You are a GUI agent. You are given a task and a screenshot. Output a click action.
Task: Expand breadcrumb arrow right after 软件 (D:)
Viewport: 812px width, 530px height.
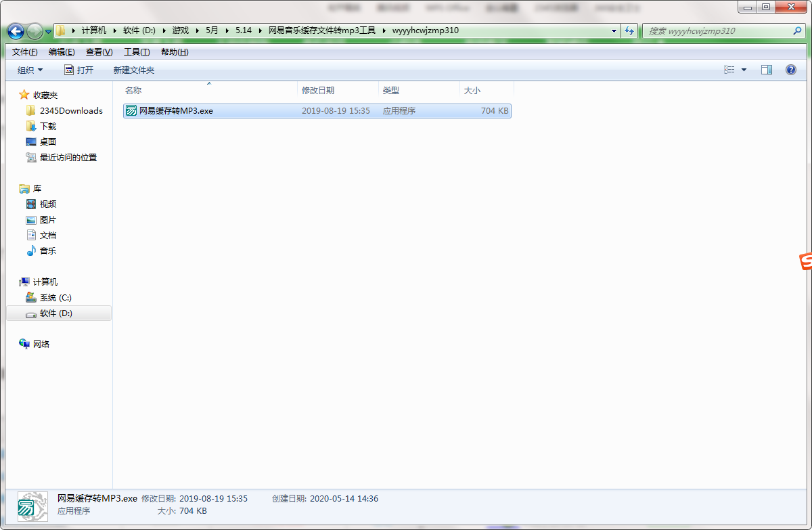click(x=164, y=30)
